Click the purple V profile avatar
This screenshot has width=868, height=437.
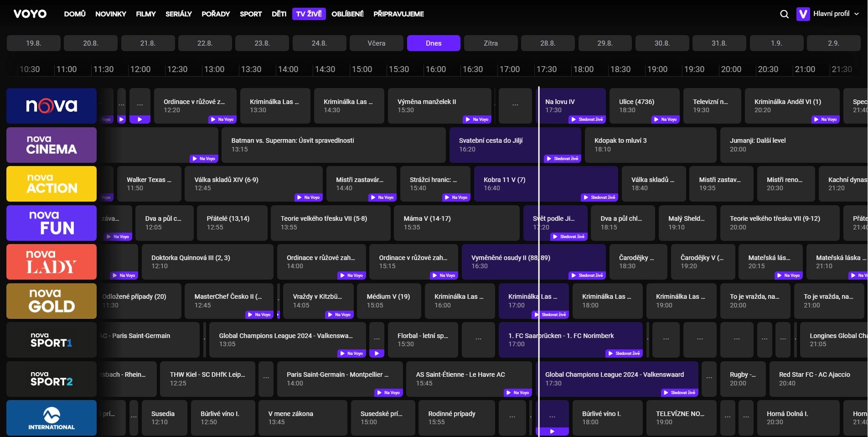803,14
